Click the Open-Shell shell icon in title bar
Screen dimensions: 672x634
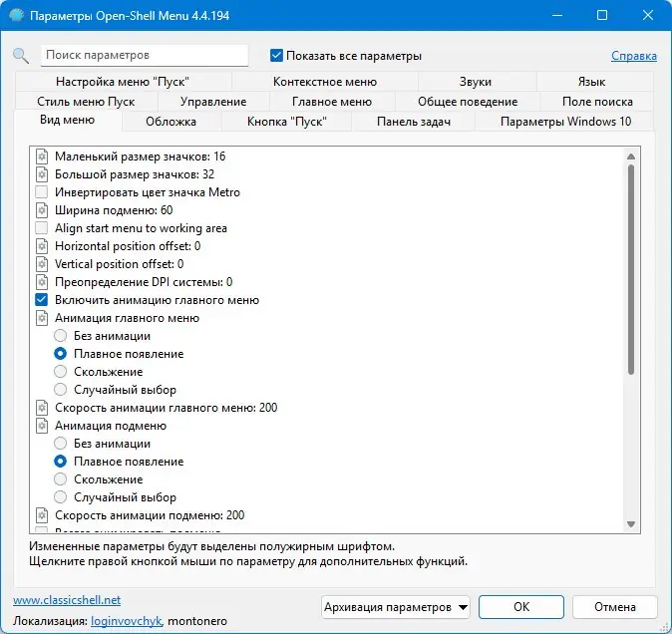(16, 15)
